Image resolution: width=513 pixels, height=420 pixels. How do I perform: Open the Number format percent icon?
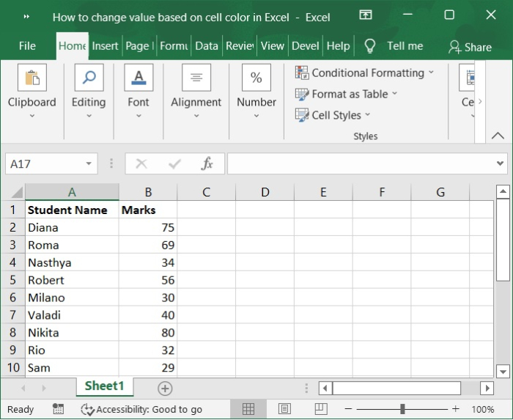pos(256,78)
